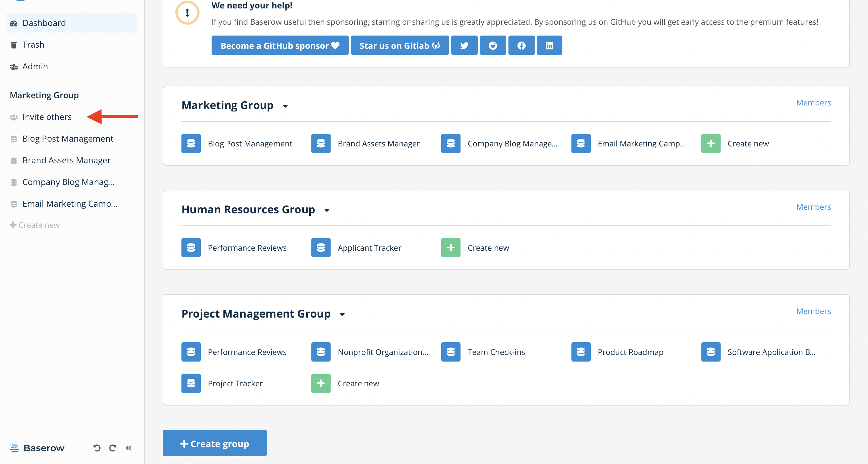Click Become a GitHub sponsor button
This screenshot has height=464, width=868.
280,45
